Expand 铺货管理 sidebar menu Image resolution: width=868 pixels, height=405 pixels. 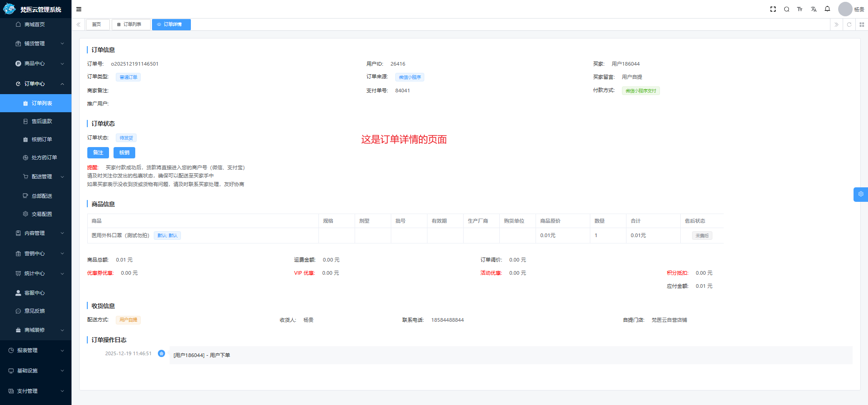[x=36, y=43]
